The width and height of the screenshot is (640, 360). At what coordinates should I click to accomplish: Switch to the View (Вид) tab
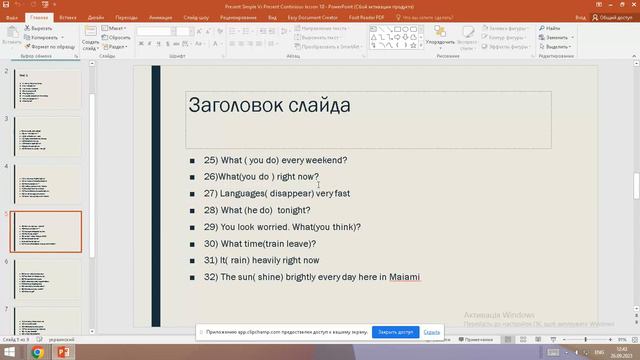coord(272,18)
